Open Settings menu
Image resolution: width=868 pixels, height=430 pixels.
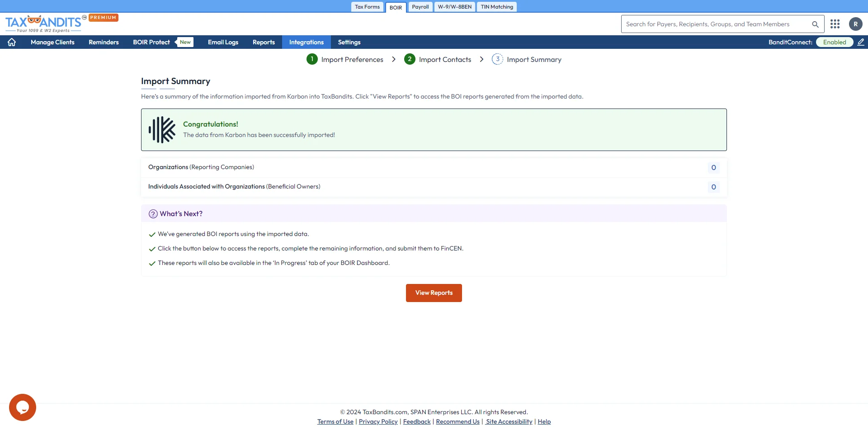pyautogui.click(x=349, y=42)
